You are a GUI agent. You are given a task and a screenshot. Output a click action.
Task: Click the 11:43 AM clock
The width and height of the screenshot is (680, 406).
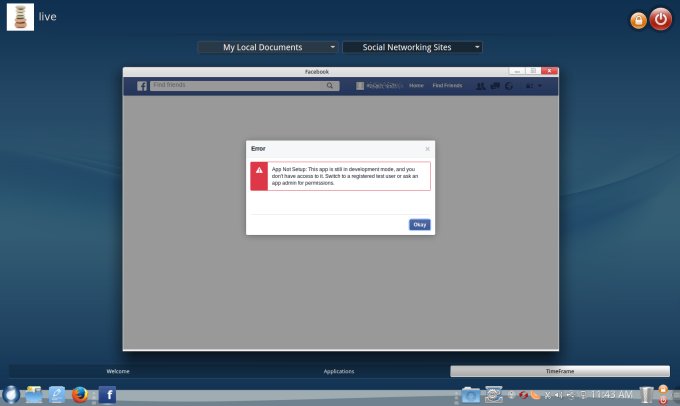(x=612, y=394)
